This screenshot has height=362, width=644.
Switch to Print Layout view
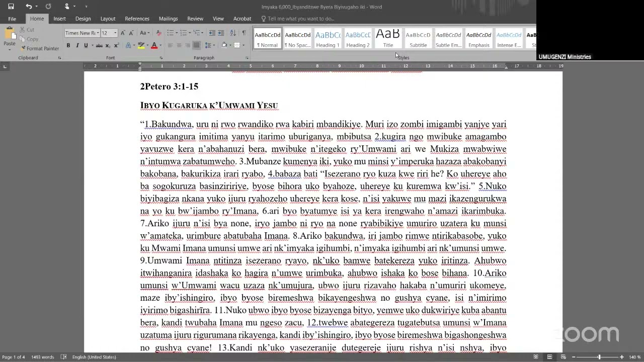click(x=549, y=357)
